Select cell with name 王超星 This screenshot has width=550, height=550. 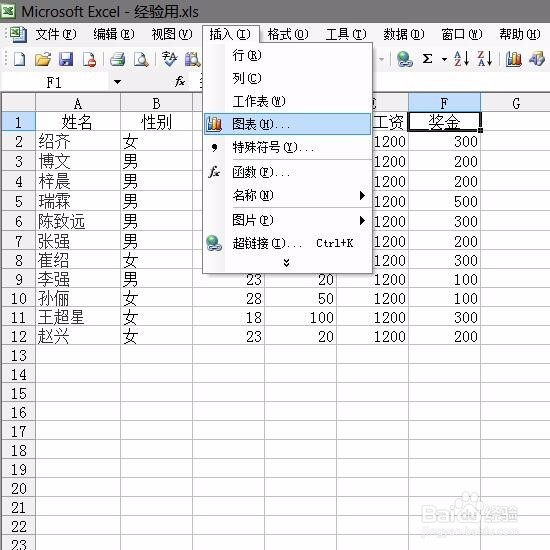78,317
